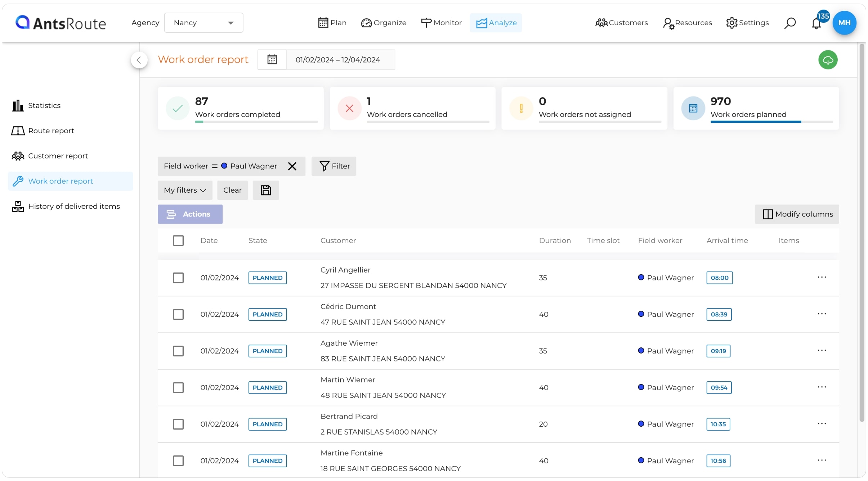The width and height of the screenshot is (868, 481).
Task: Select Work order report in sidebar
Action: pos(71,181)
